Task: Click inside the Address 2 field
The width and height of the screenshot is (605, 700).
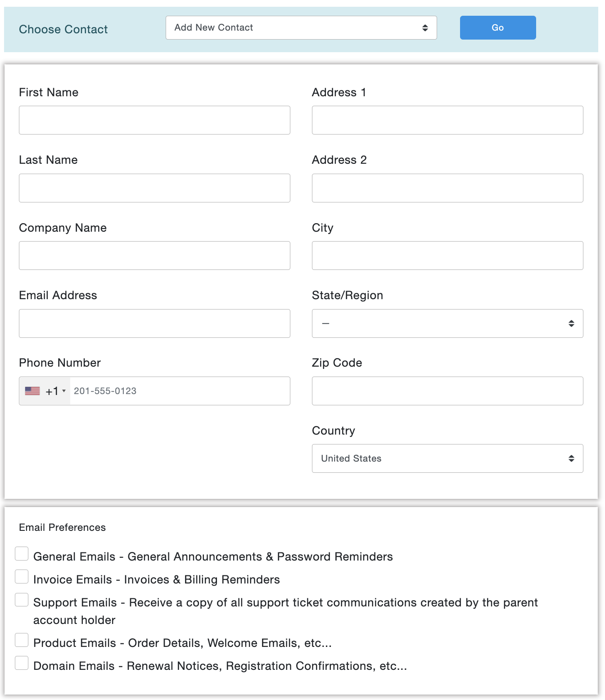Action: (x=447, y=188)
